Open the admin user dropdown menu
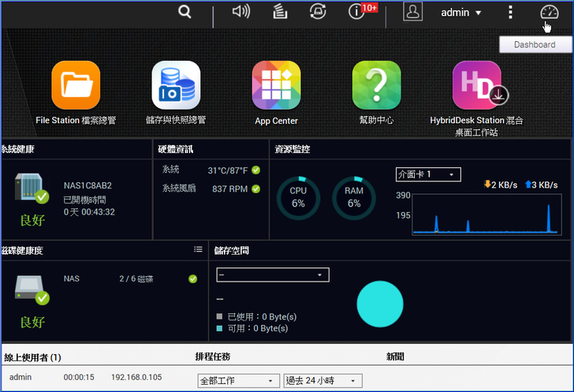The image size is (574, 392). coord(460,13)
